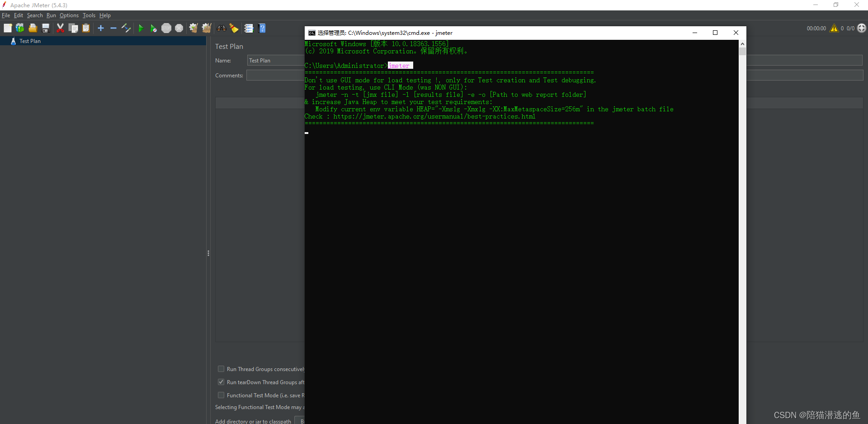Screen dimensions: 868x424
Task: Click the cmd window vertical scrollbar thumb
Action: [742, 52]
